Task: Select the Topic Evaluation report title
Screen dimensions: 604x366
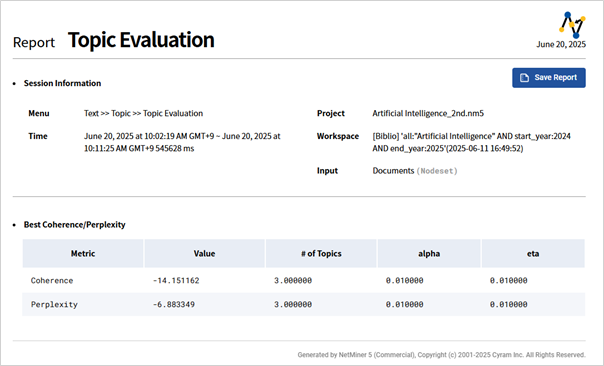Action: [x=141, y=40]
